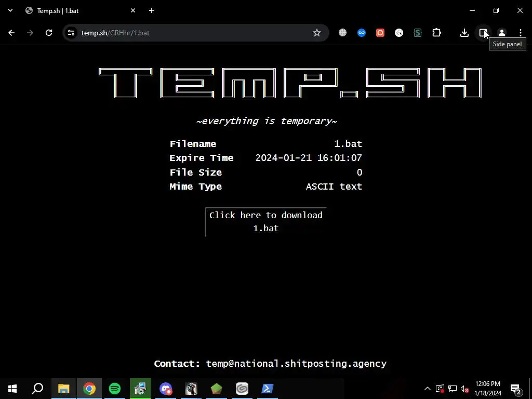Click the forward navigation arrow
This screenshot has width=532, height=399.
coord(30,33)
